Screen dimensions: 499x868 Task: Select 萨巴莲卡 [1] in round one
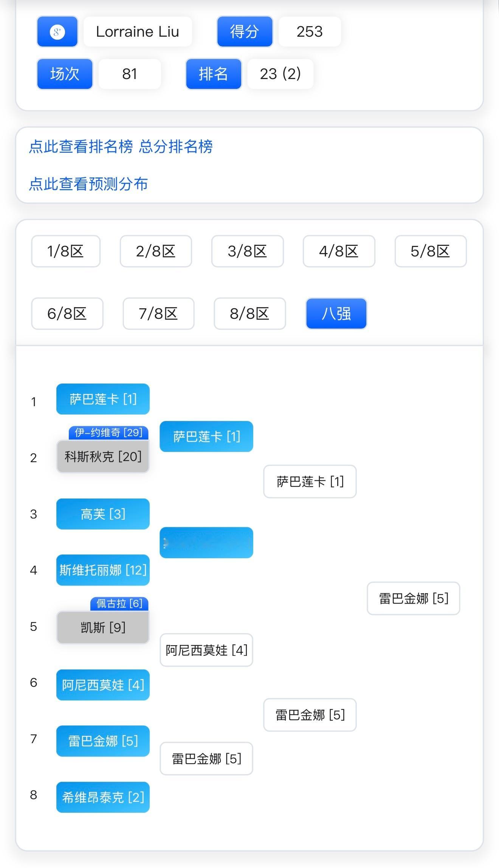click(103, 398)
